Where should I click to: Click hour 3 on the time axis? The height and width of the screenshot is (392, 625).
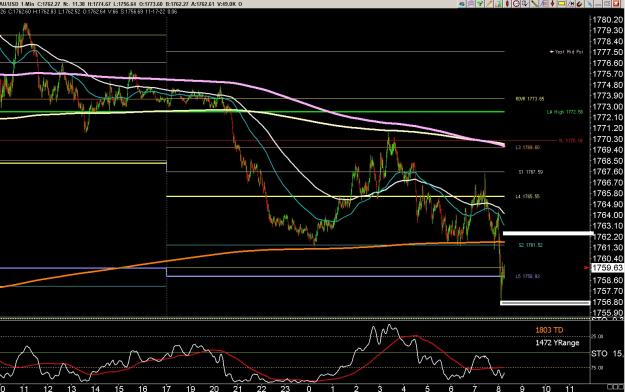[x=380, y=388]
